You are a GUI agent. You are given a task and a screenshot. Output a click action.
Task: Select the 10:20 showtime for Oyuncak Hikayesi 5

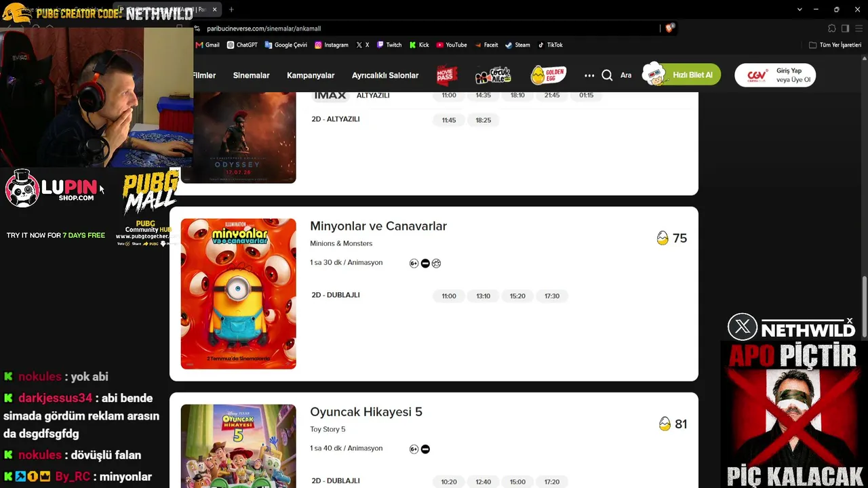(449, 482)
